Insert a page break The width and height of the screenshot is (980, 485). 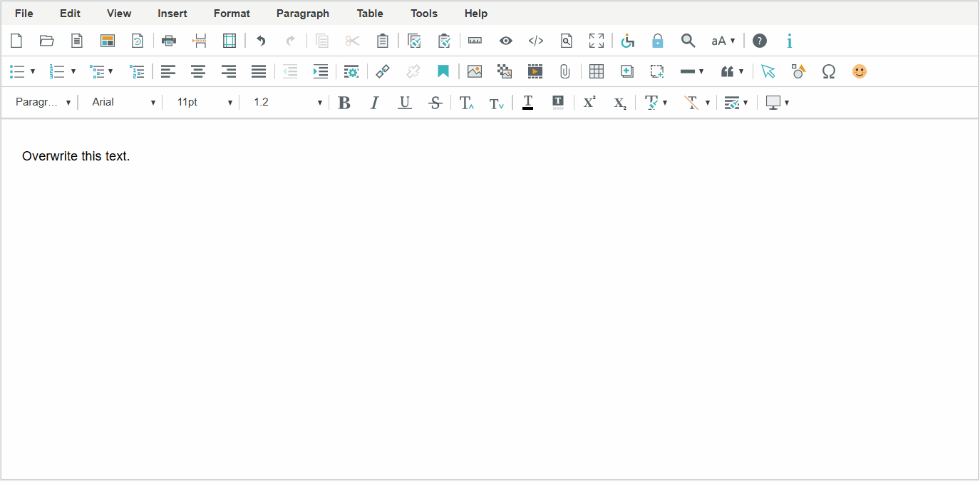(200, 41)
